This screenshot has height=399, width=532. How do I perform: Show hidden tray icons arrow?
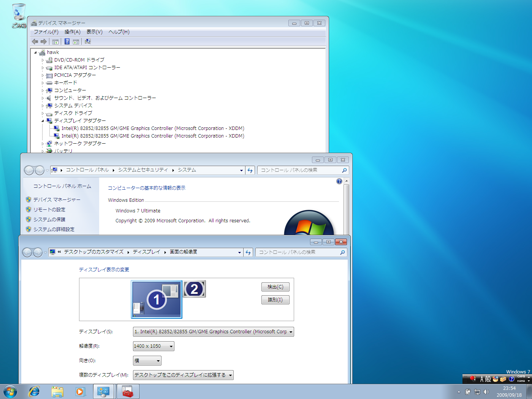point(459,392)
